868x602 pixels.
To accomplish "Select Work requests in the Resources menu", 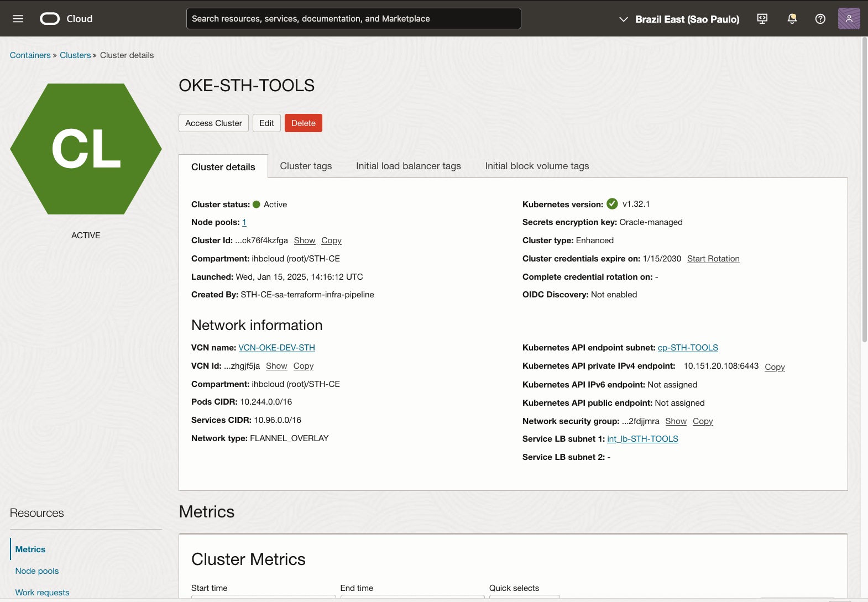I will click(x=42, y=593).
